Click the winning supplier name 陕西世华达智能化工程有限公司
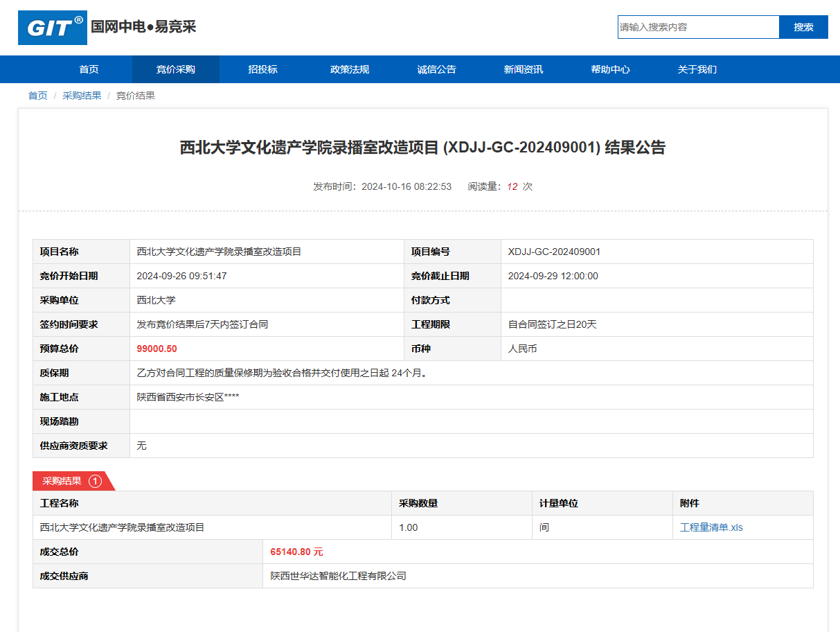 pyautogui.click(x=338, y=576)
